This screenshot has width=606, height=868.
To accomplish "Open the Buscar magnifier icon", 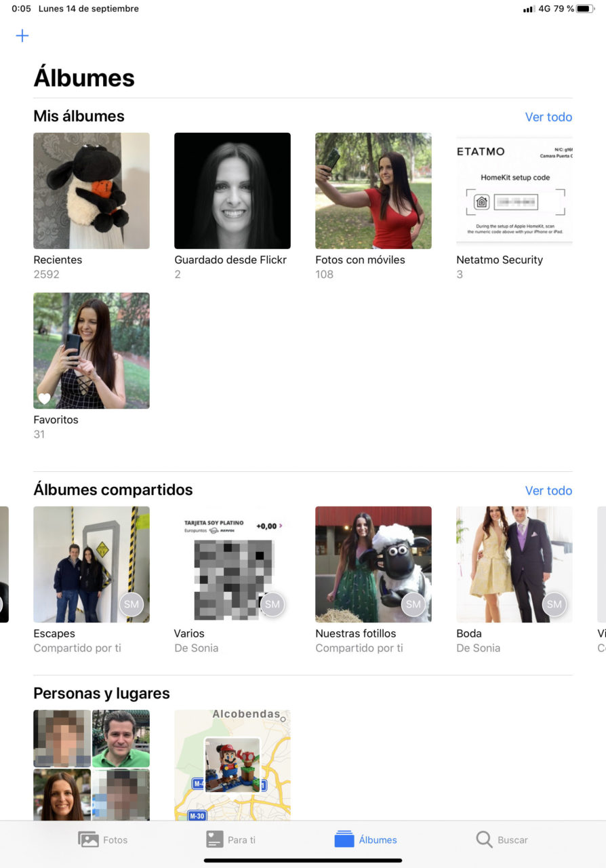I will pyautogui.click(x=484, y=840).
